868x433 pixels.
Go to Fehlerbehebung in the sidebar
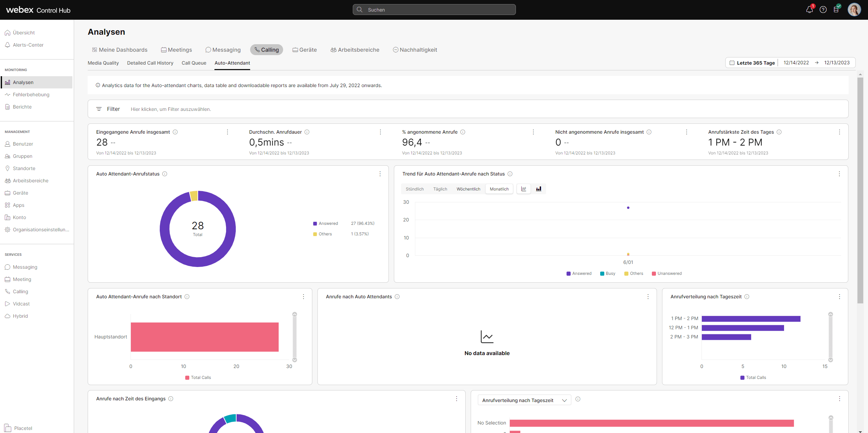(x=31, y=95)
